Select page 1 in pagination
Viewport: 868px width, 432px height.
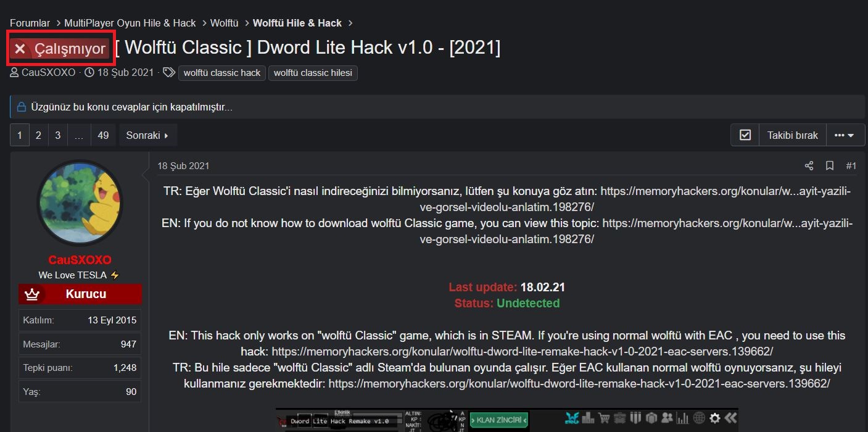click(x=19, y=135)
